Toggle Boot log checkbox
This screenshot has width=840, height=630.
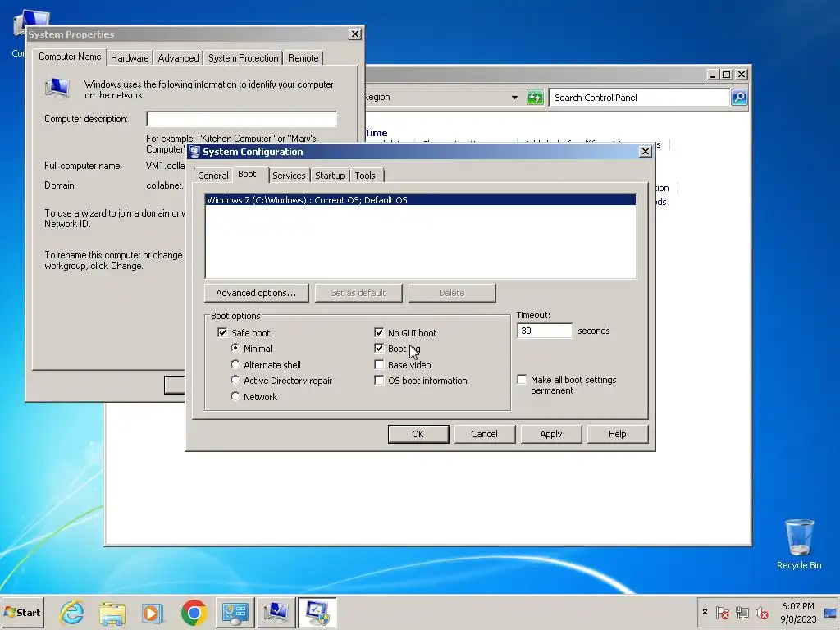click(379, 348)
